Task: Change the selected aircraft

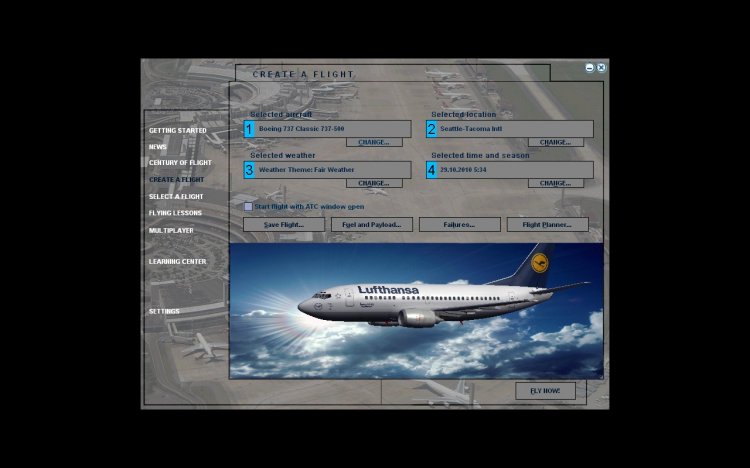Action: pyautogui.click(x=374, y=142)
